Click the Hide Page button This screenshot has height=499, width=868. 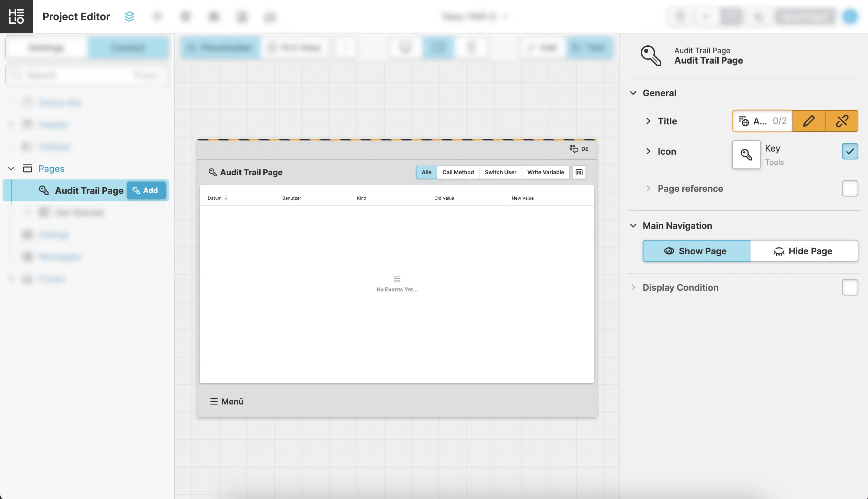(803, 251)
